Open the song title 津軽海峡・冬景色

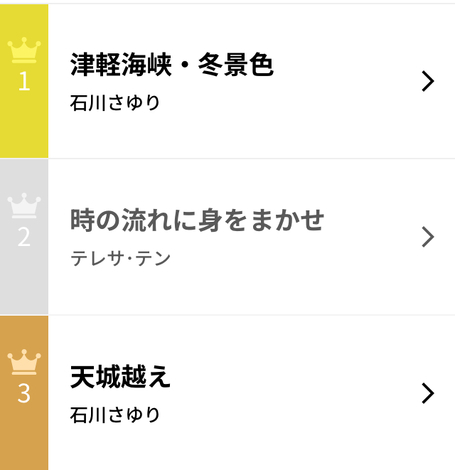coord(172,65)
